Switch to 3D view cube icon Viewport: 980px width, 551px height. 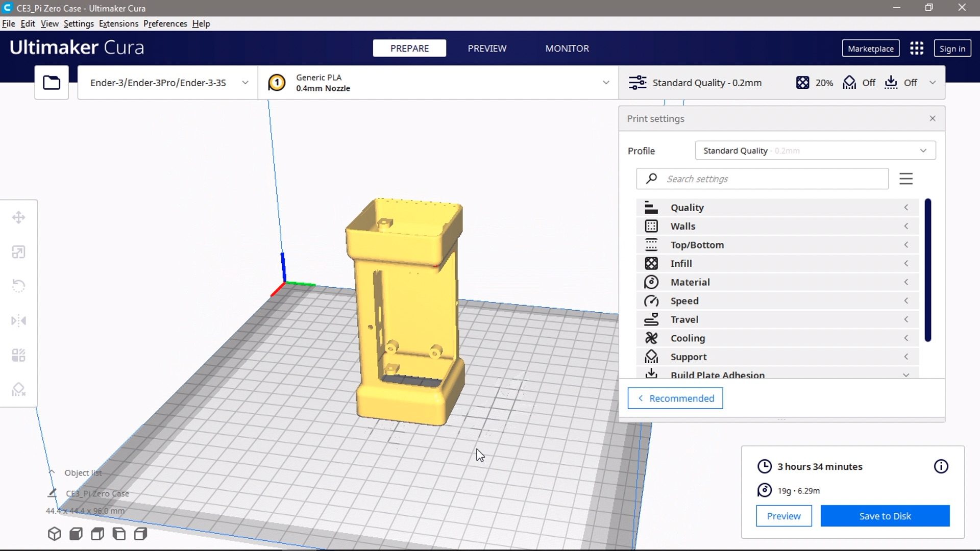55,534
